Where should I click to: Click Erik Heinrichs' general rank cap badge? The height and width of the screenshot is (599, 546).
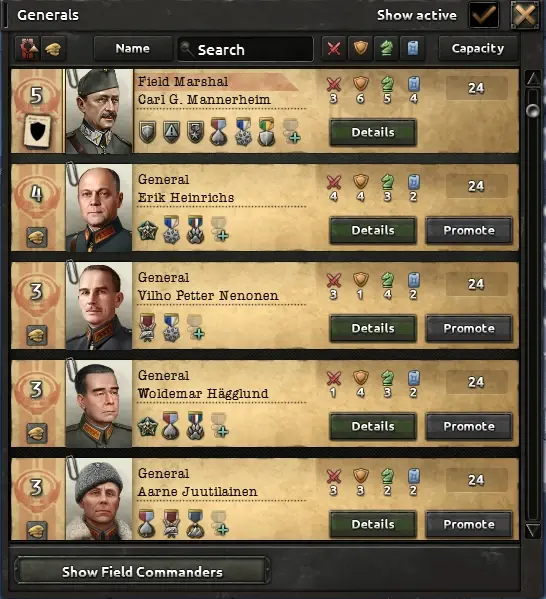[37, 237]
